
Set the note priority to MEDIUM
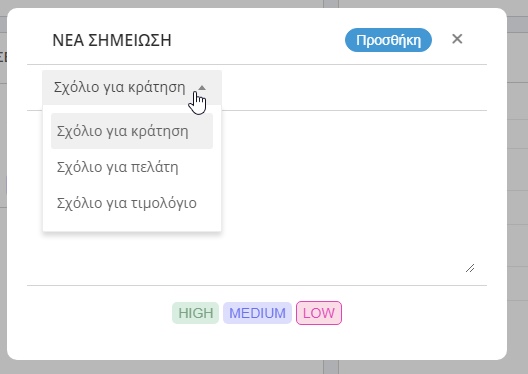pyautogui.click(x=257, y=313)
